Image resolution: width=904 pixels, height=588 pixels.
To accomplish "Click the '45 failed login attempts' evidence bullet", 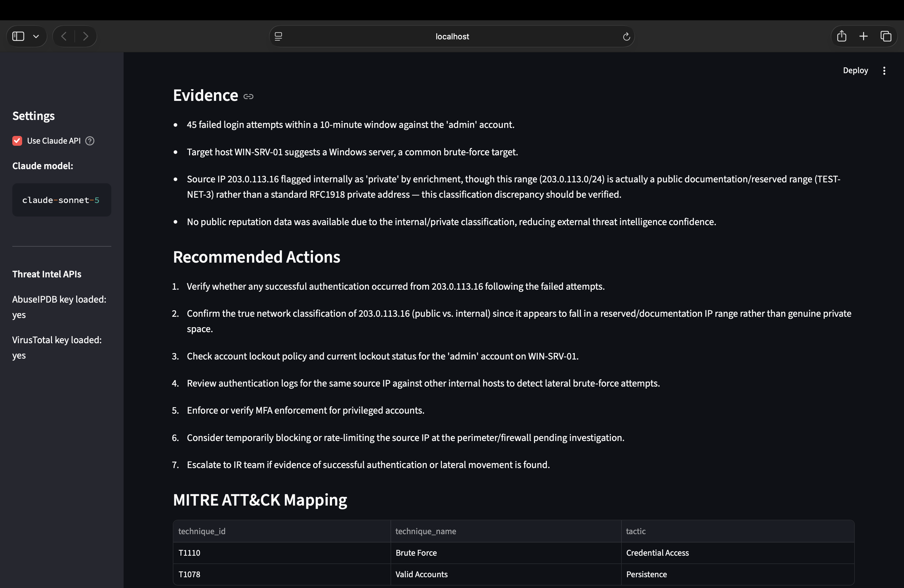I will pyautogui.click(x=351, y=125).
